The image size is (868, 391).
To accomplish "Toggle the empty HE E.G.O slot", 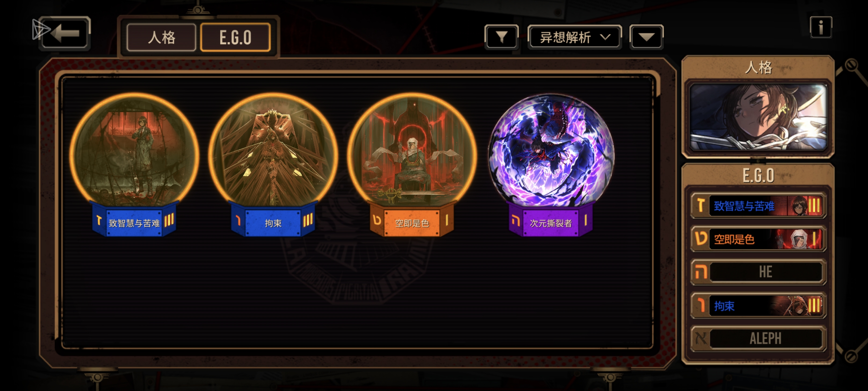I will tap(758, 272).
